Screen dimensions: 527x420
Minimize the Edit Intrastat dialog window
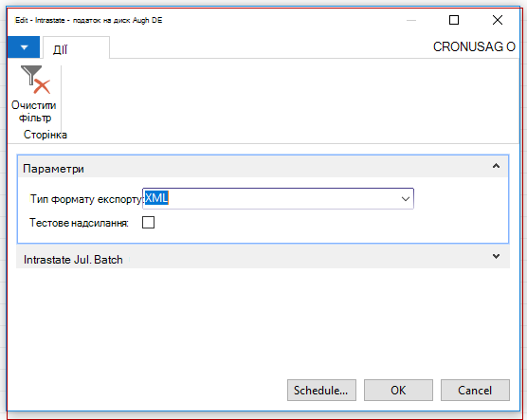(411, 20)
